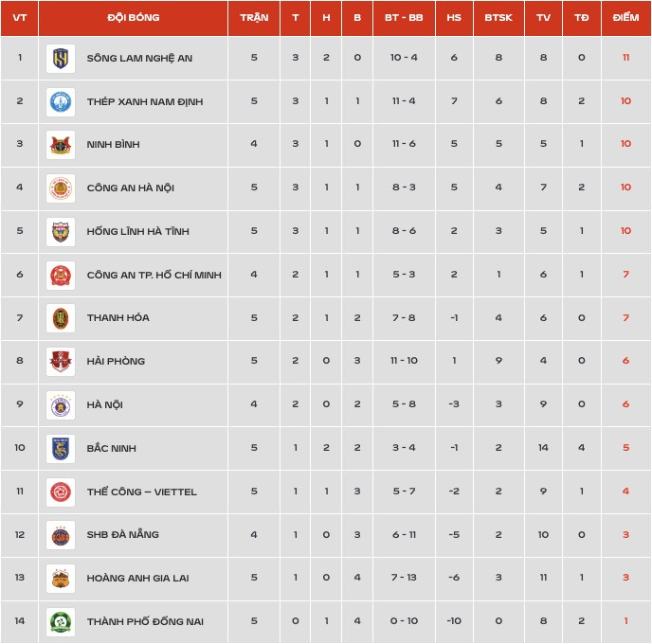Open the Ninh Bình team crest
The image size is (652, 644).
coord(61,145)
